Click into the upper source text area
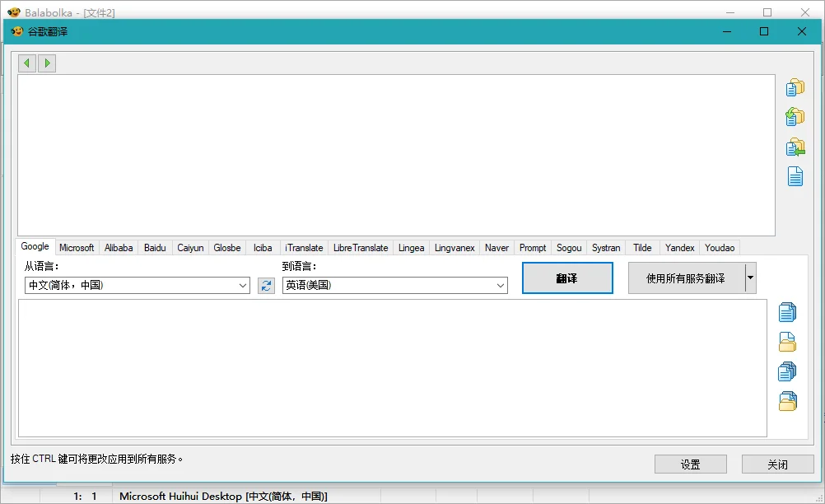This screenshot has width=825, height=504. (x=396, y=155)
